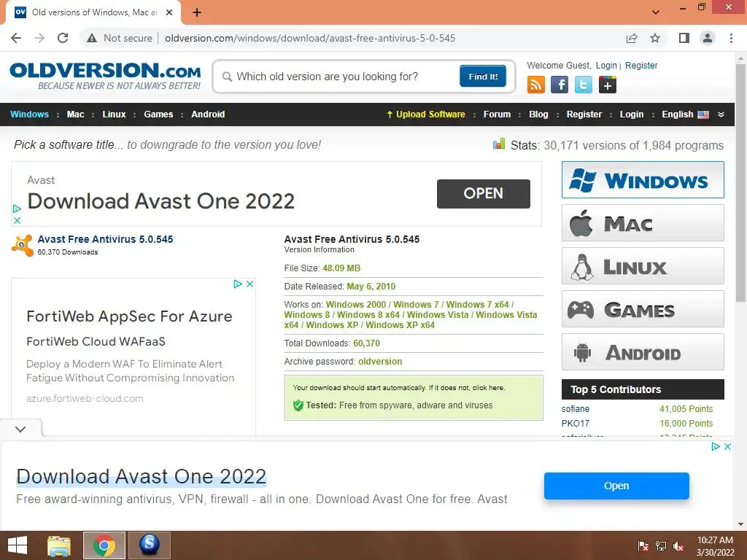Collapse the bottom ad with chevron
747x560 pixels.
click(20, 429)
